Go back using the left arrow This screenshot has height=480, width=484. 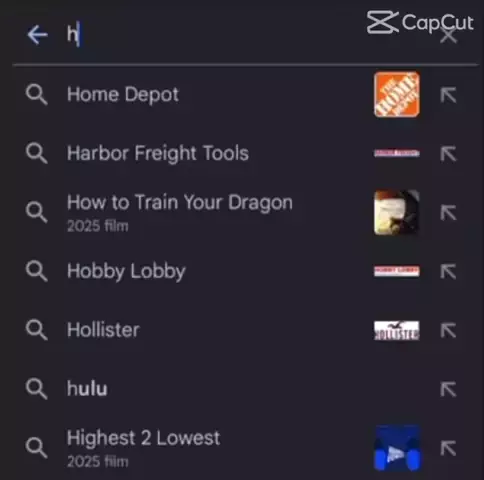pyautogui.click(x=37, y=35)
